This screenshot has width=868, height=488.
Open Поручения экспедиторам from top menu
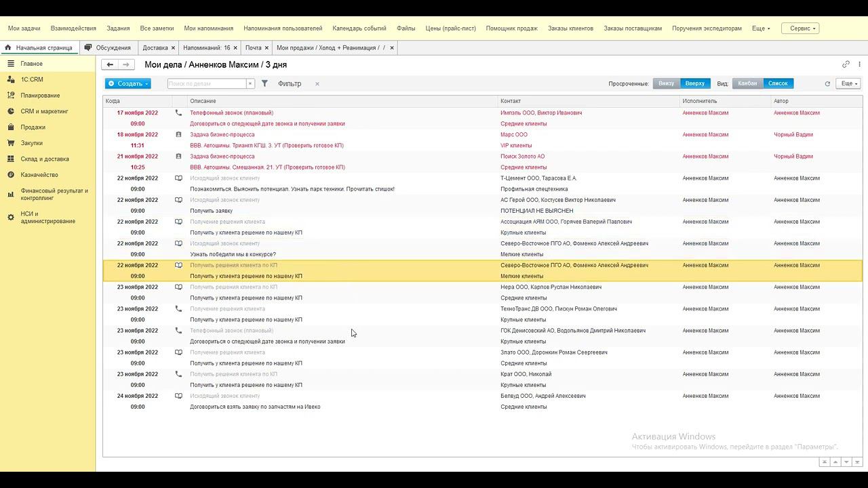point(707,28)
